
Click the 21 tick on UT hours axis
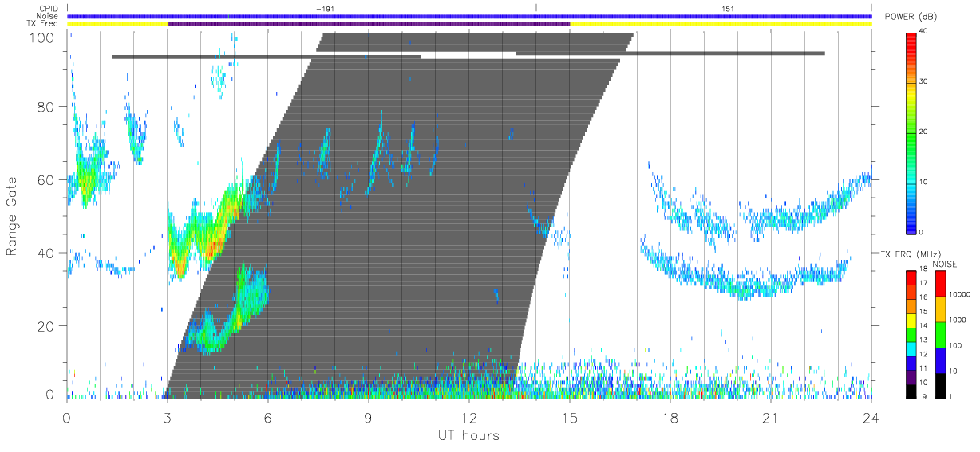tap(771, 417)
